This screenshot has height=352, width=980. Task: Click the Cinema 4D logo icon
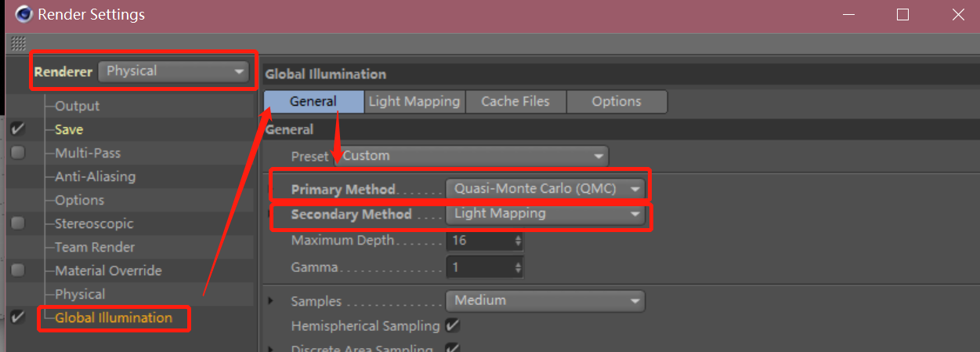coord(22,14)
